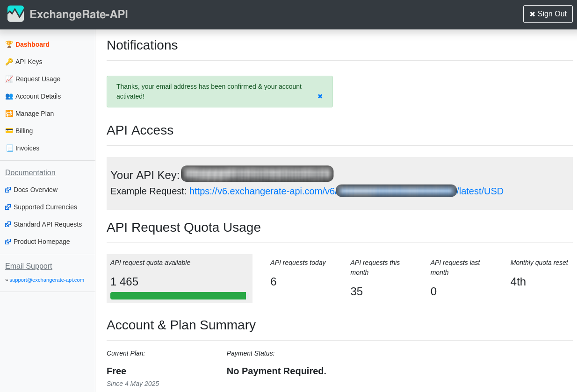
Task: Click the people icon beside Account Details
Action: pos(9,96)
